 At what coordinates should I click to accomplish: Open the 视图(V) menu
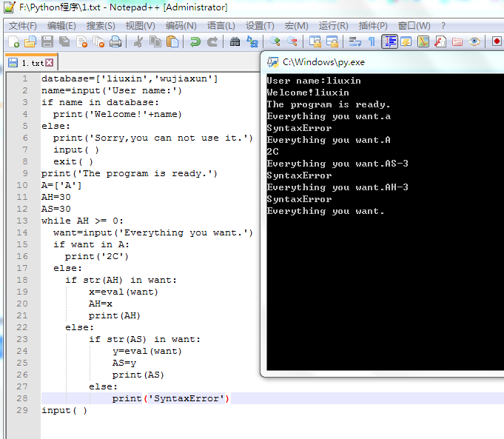pyautogui.click(x=140, y=26)
